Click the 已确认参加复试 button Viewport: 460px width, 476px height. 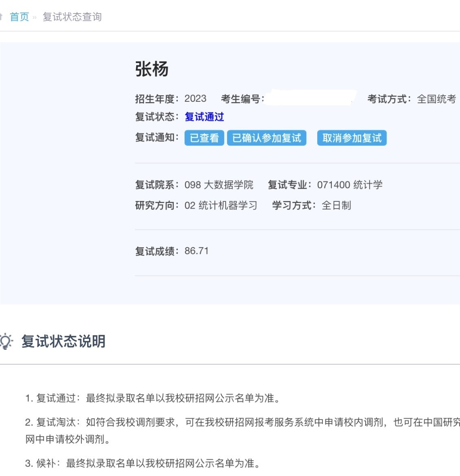(x=266, y=138)
